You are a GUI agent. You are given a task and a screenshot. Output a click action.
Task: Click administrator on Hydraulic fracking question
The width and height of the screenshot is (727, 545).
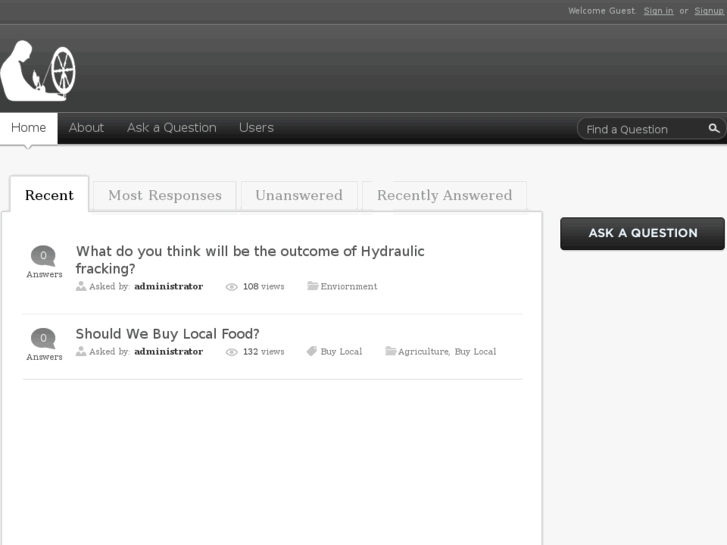click(x=168, y=286)
